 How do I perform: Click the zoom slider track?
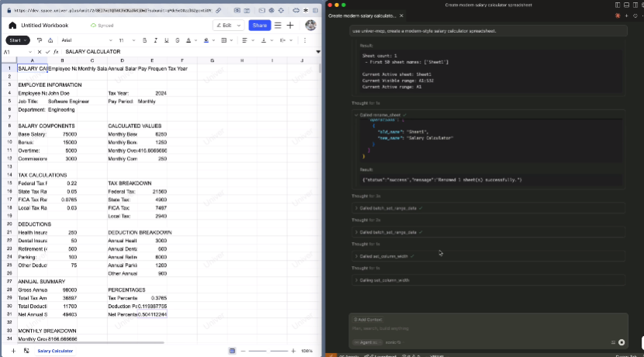[x=268, y=351]
